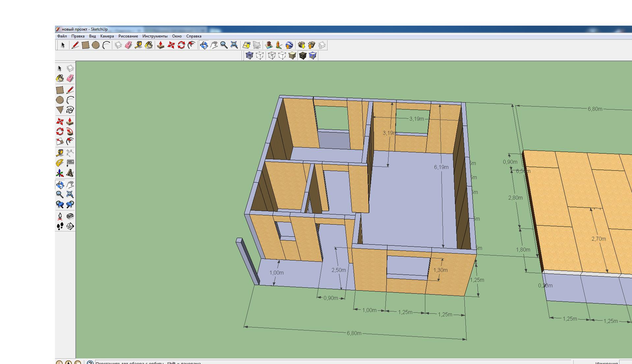Start the Walk tool with footprints icon

point(60,226)
